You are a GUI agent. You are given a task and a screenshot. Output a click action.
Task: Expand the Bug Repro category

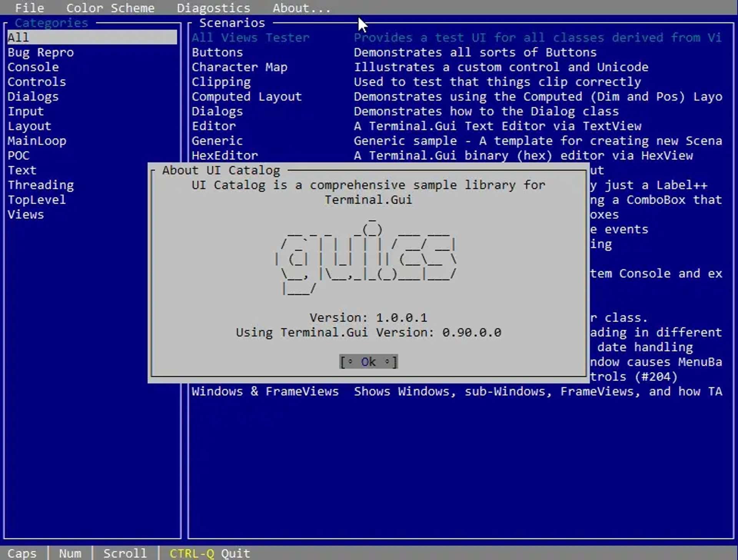tap(41, 52)
